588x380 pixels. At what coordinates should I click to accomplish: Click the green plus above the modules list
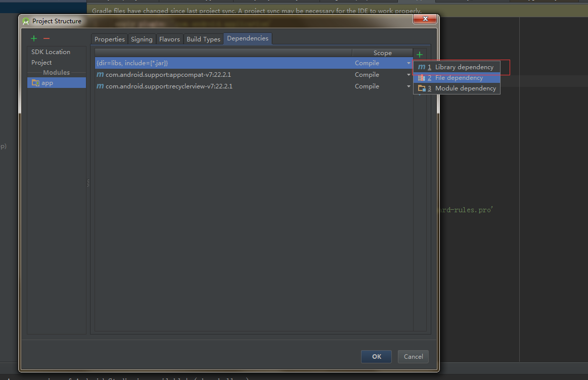coord(34,38)
